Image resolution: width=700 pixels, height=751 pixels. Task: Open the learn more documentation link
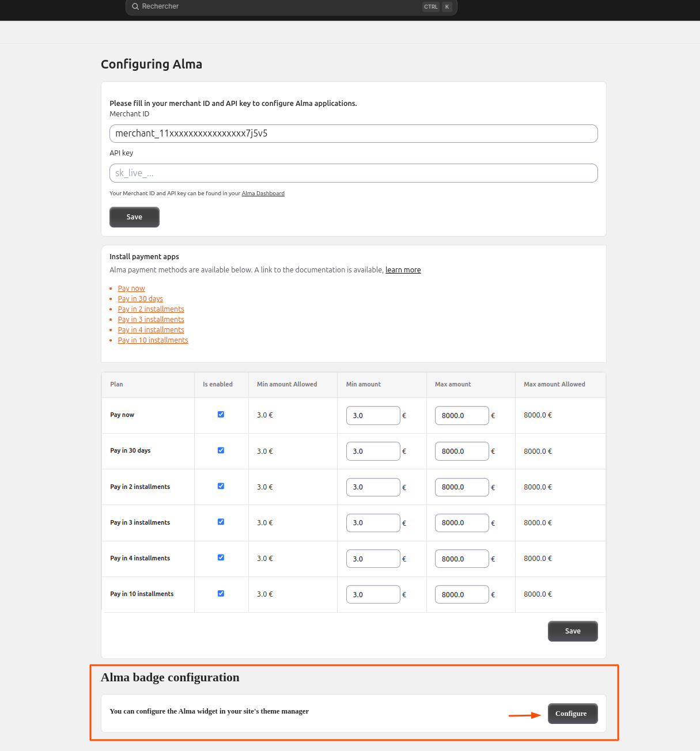pyautogui.click(x=403, y=270)
